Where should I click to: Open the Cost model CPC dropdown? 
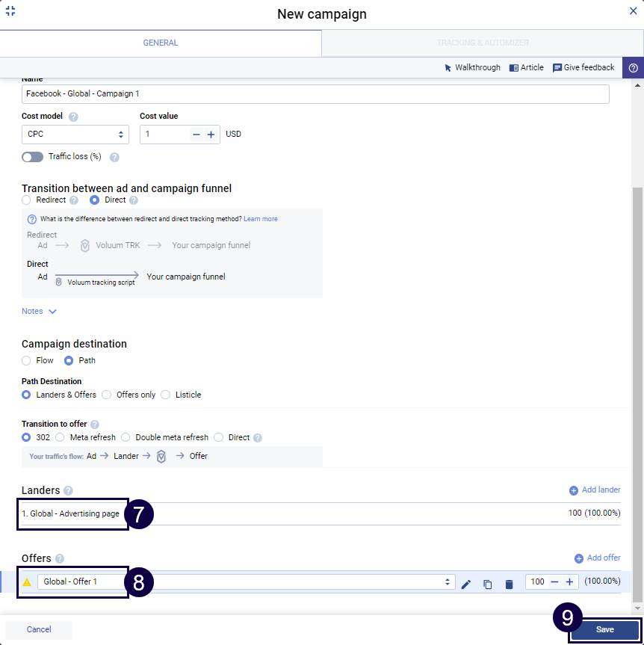coord(75,135)
